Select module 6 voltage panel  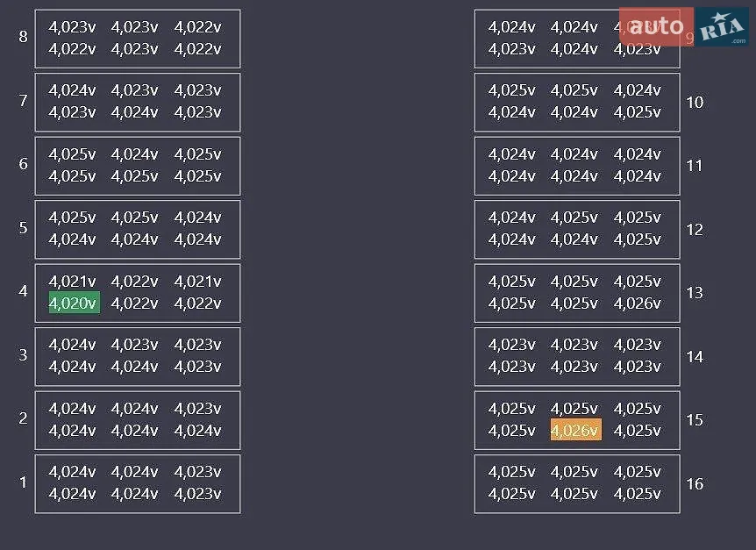138,166
